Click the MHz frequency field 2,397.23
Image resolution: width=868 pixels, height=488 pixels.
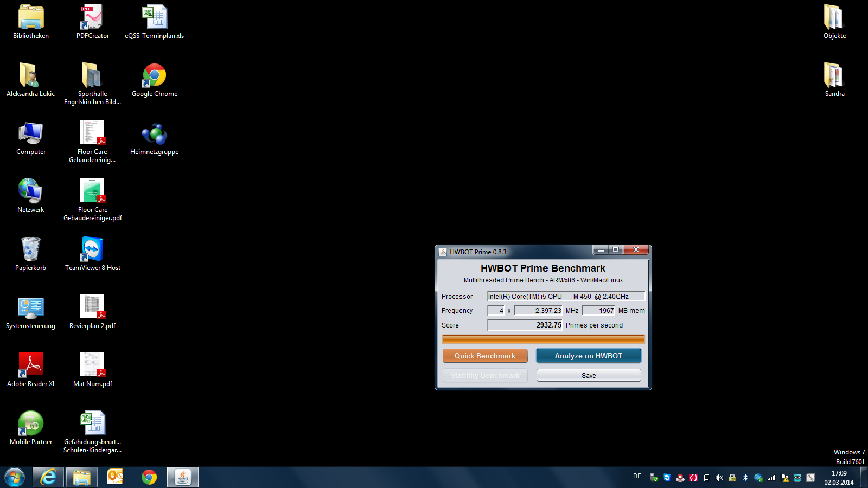tap(539, 310)
